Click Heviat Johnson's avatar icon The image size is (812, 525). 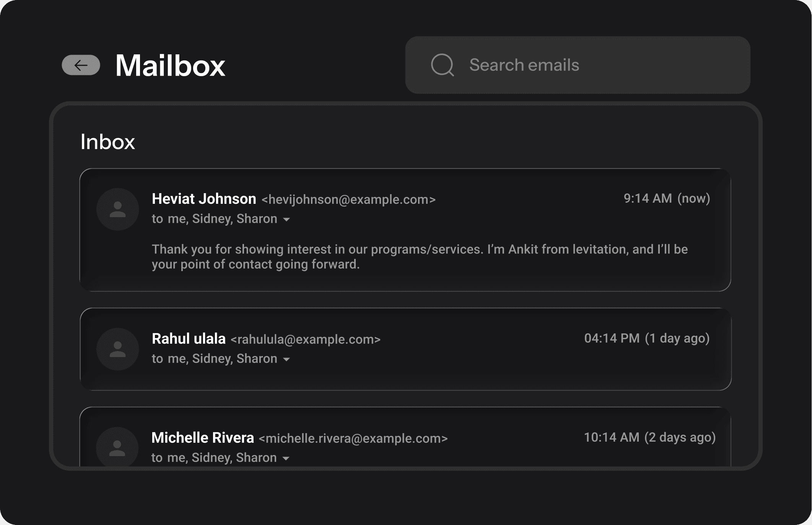click(117, 209)
